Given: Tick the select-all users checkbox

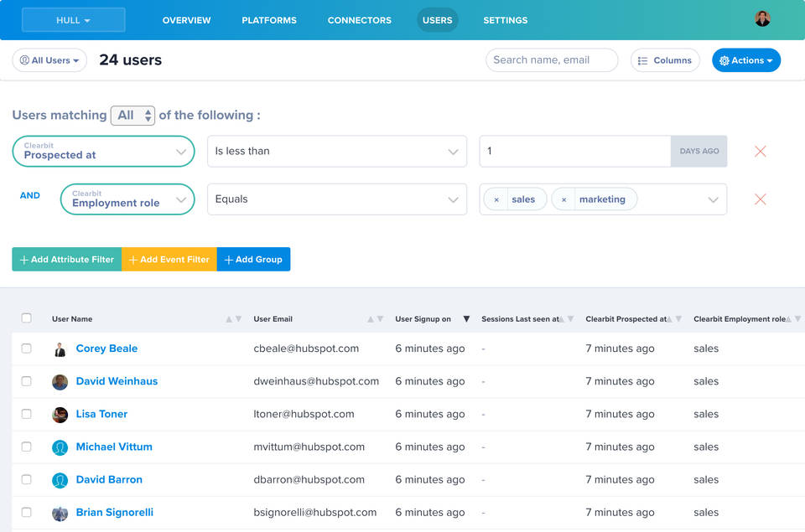Looking at the screenshot, I should pyautogui.click(x=26, y=318).
